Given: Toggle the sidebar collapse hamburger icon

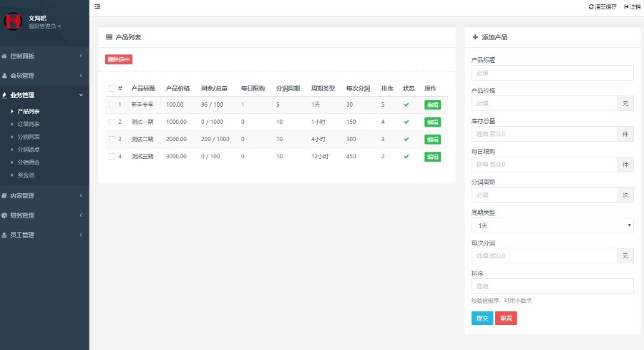Looking at the screenshot, I should [x=97, y=6].
